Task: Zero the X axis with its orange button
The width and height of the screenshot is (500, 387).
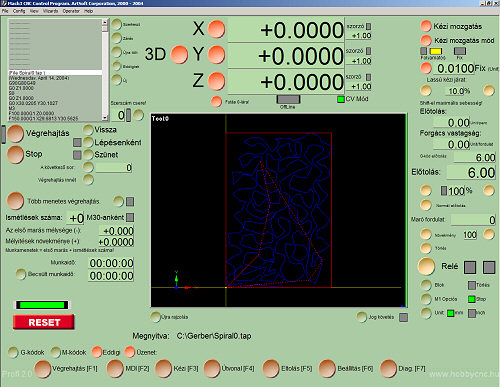Action: click(x=217, y=29)
